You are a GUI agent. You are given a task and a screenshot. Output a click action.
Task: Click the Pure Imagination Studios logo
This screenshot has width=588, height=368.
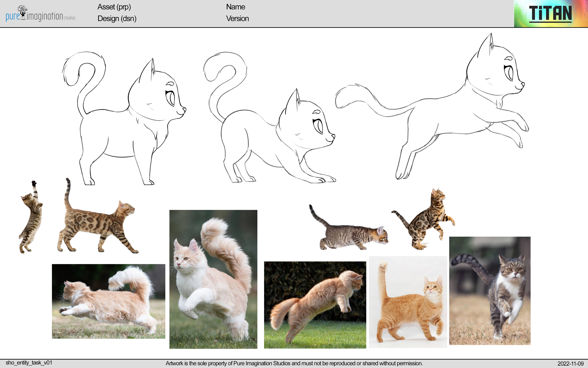click(41, 14)
